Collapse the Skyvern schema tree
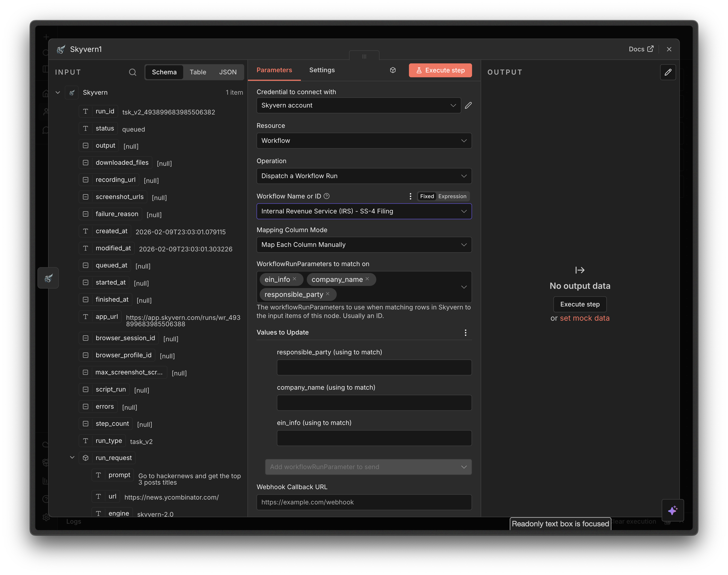728x575 pixels. point(58,92)
